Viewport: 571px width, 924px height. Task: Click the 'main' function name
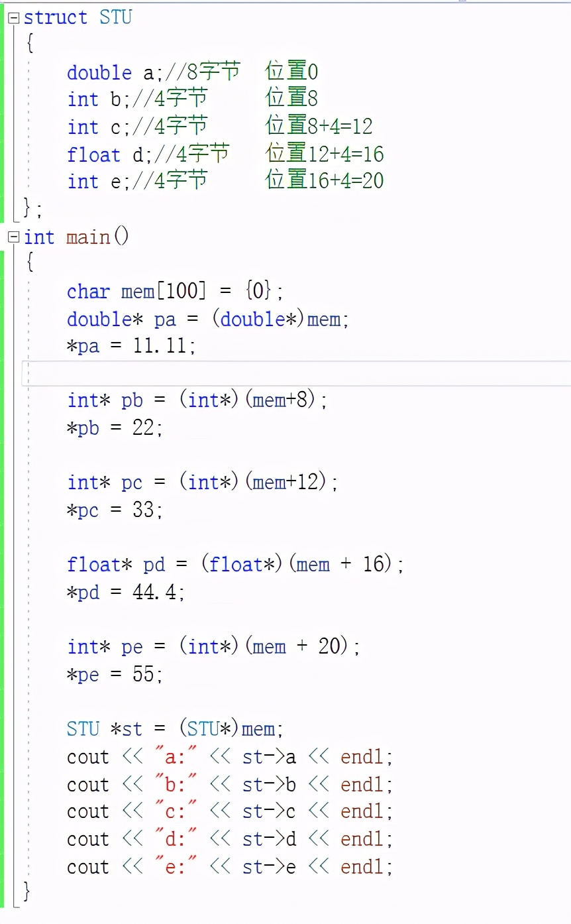tap(88, 237)
